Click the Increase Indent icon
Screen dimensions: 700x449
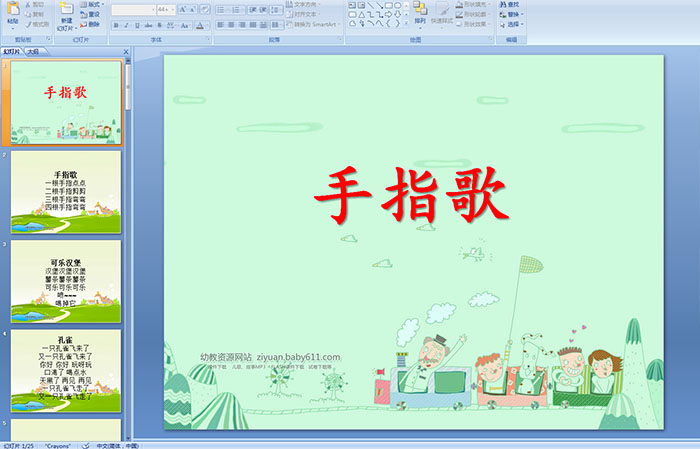point(263,10)
